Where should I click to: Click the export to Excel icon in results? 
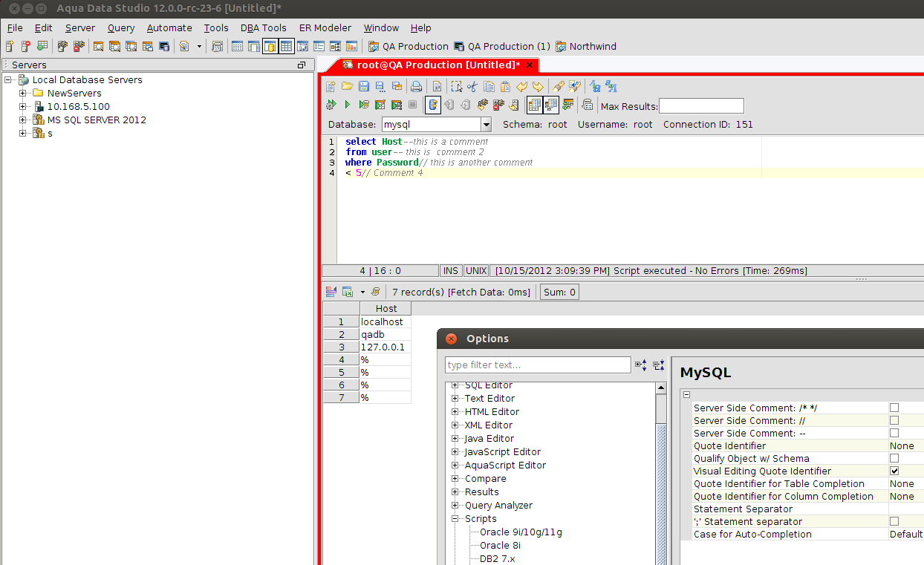point(347,292)
